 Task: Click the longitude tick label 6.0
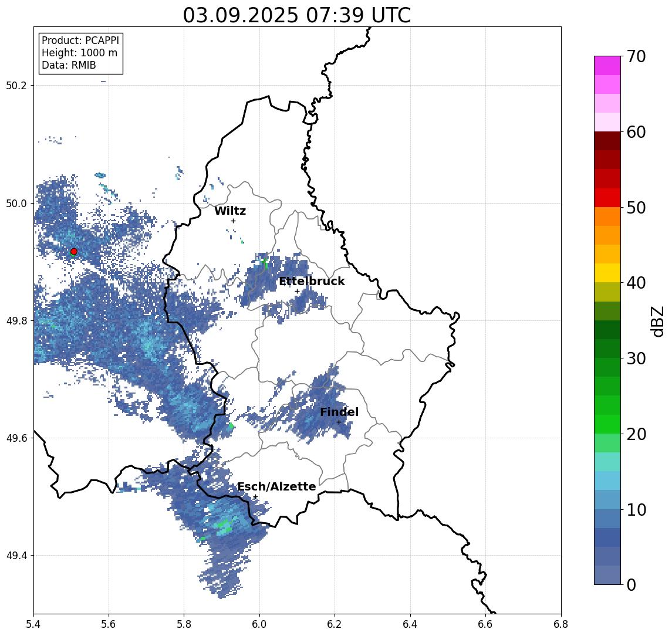pyautogui.click(x=260, y=624)
